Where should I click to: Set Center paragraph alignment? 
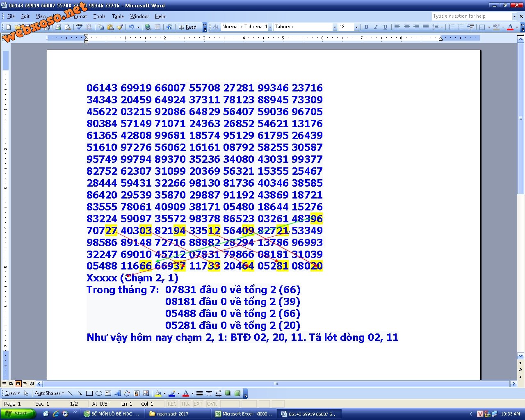(407, 27)
